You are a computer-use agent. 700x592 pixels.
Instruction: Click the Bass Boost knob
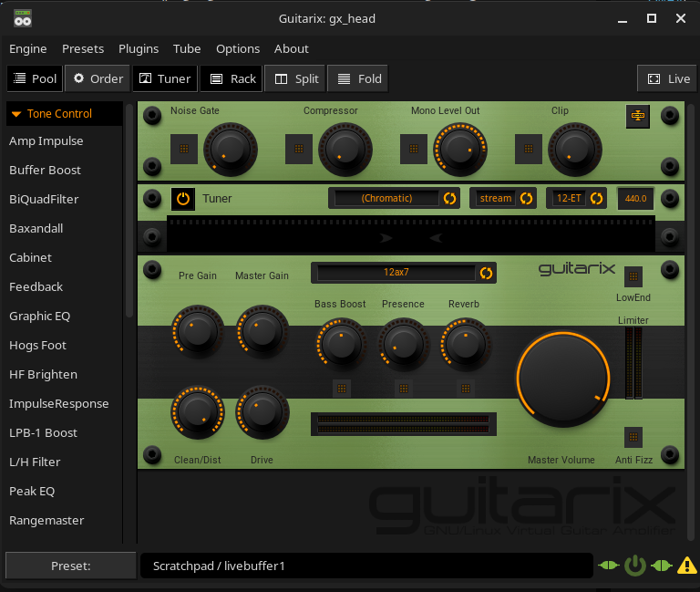pos(342,344)
